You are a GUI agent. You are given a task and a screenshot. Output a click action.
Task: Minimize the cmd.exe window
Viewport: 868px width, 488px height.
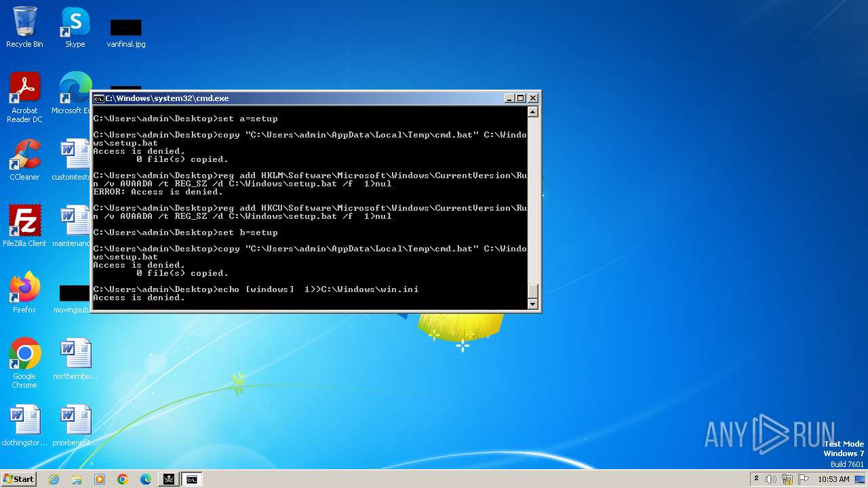coord(509,98)
